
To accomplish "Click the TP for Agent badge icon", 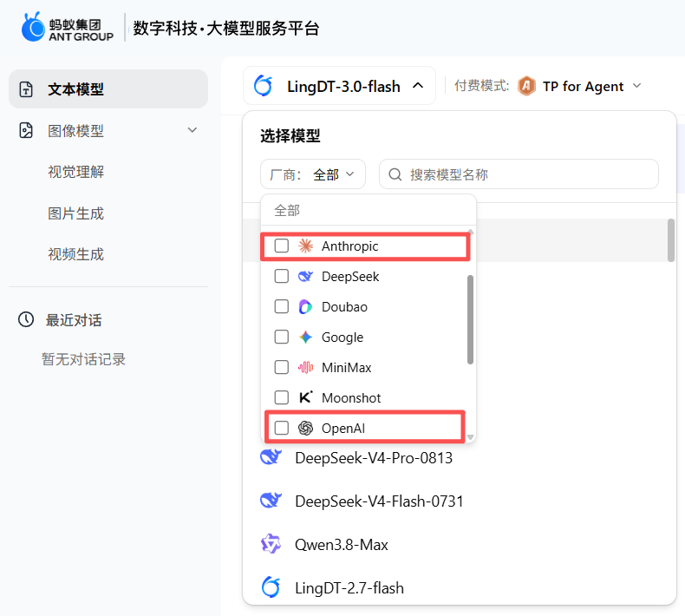I will pyautogui.click(x=526, y=86).
